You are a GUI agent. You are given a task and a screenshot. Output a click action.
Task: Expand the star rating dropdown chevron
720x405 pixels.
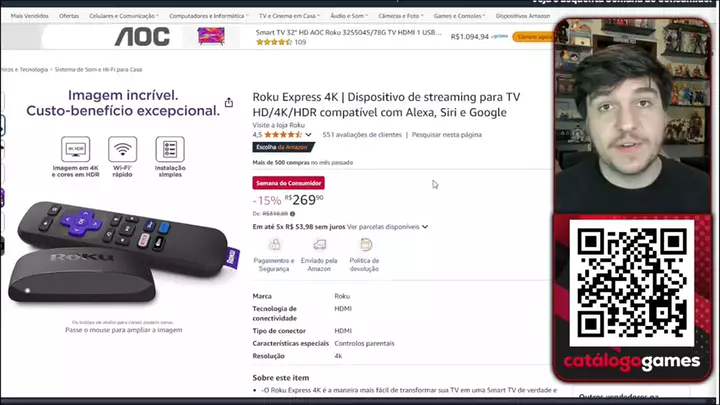[308, 135]
